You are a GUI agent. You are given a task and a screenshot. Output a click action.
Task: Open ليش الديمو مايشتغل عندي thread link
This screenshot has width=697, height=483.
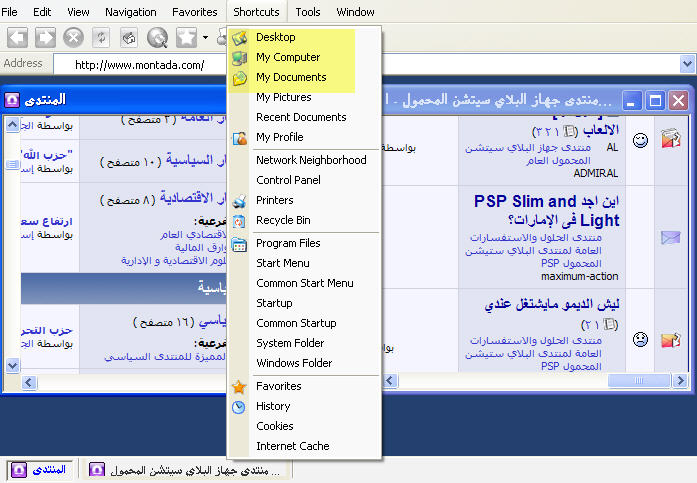[552, 304]
